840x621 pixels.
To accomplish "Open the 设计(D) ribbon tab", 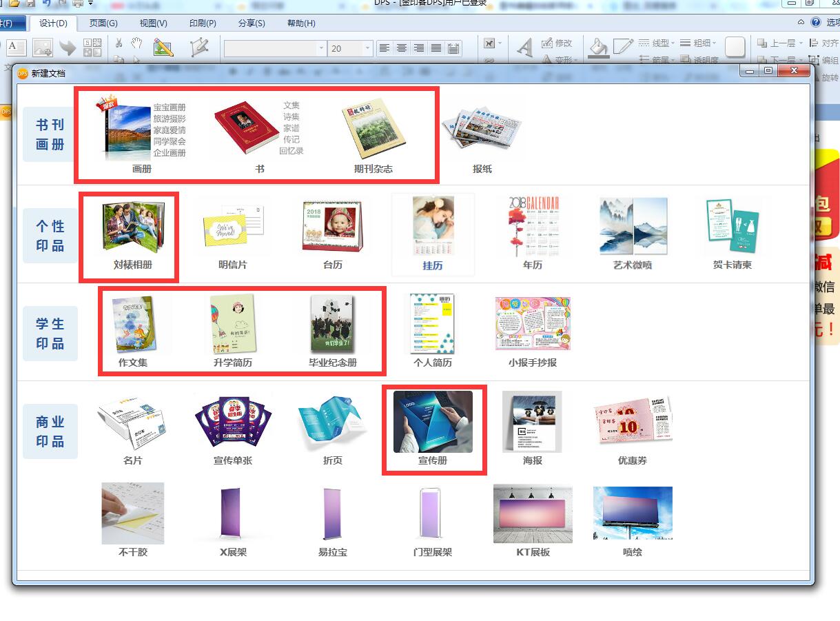I will (53, 23).
